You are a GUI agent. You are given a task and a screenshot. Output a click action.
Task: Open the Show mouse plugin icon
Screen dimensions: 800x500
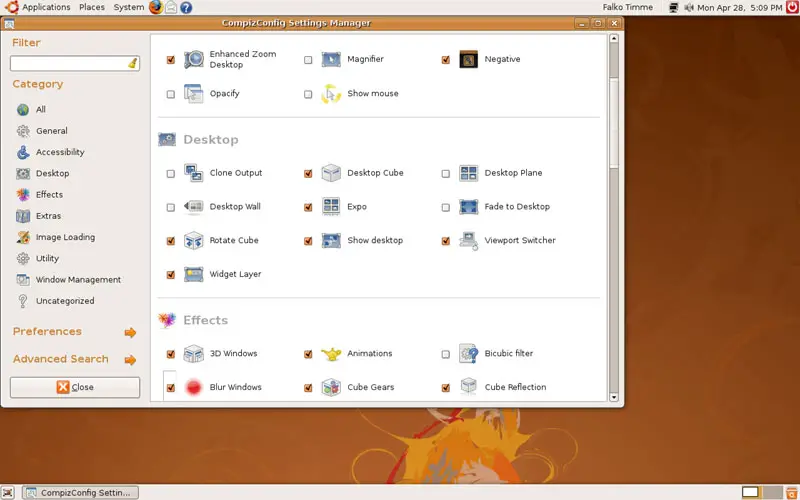pos(331,94)
